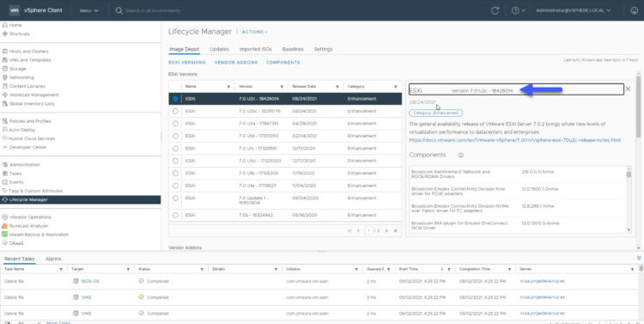This screenshot has height=324, width=644.
Task: Select the Image Depot tab
Action: click(185, 49)
